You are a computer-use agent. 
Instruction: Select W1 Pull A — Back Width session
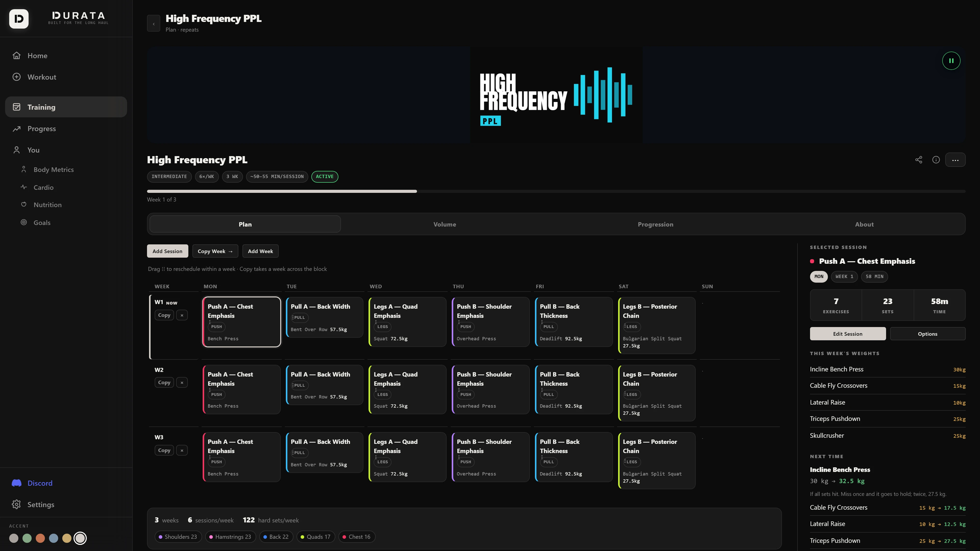point(325,317)
